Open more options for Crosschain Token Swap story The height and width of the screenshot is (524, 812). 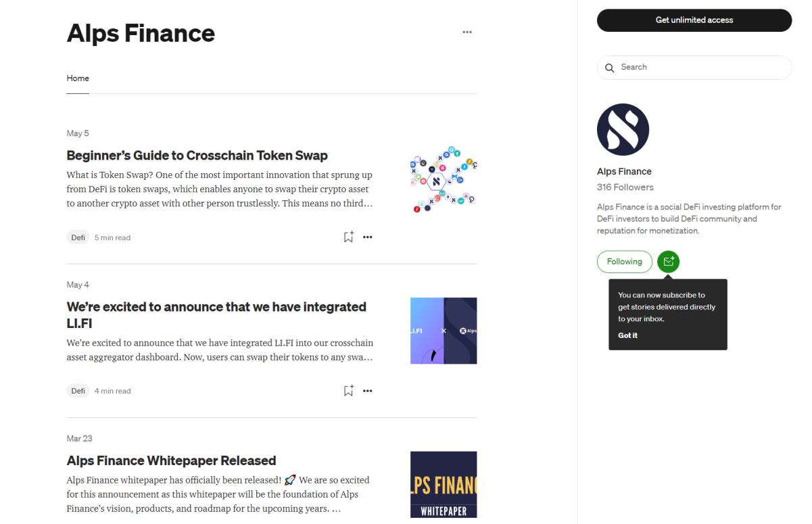(x=368, y=237)
